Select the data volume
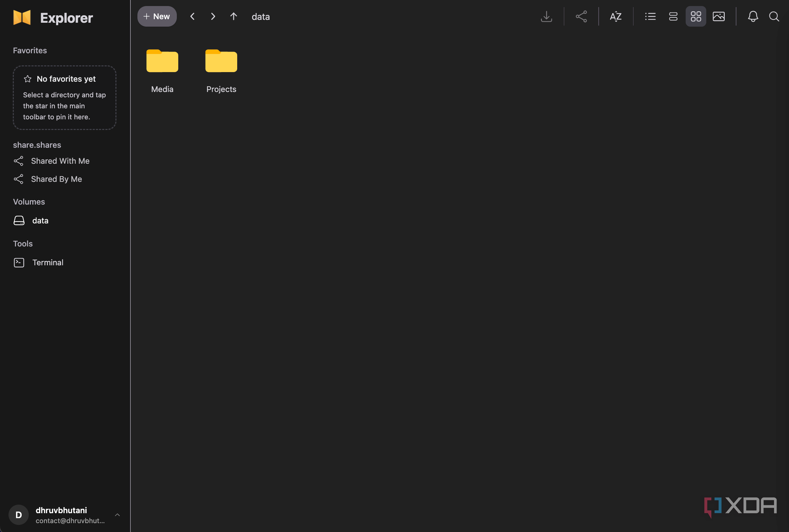Image resolution: width=789 pixels, height=532 pixels. tap(40, 220)
